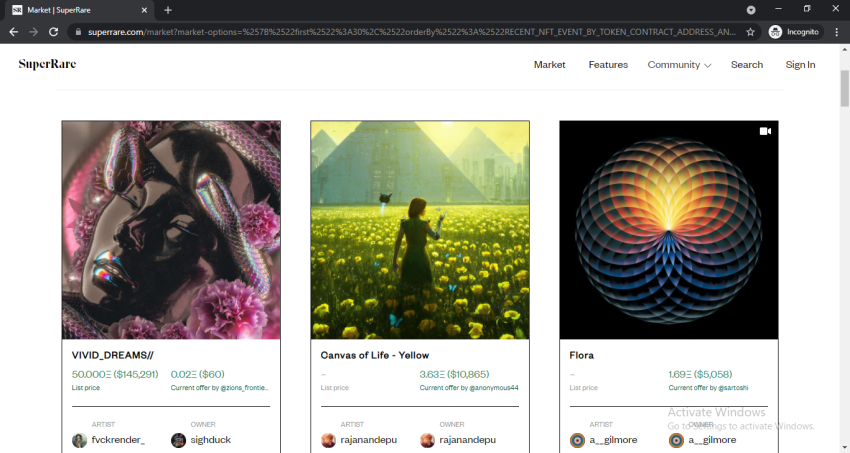Viewport: 850px width, 453px height.
Task: Click the address bar URL
Action: coord(412,32)
